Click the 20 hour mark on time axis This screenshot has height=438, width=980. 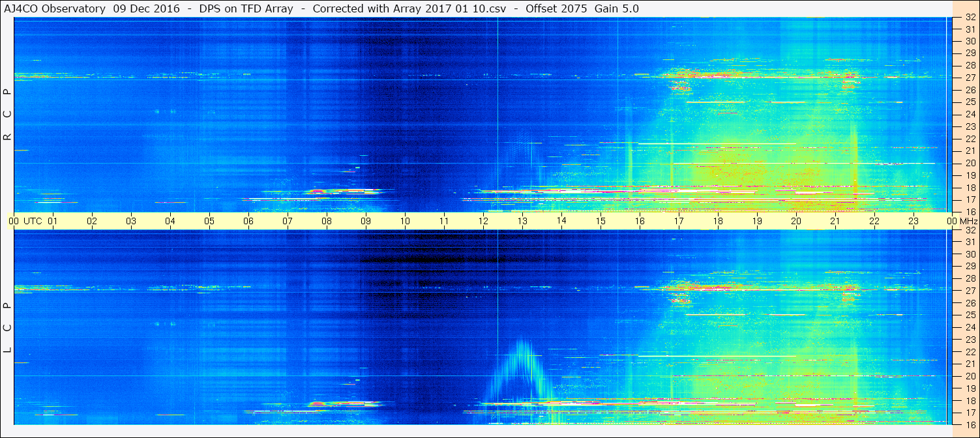[x=796, y=221]
